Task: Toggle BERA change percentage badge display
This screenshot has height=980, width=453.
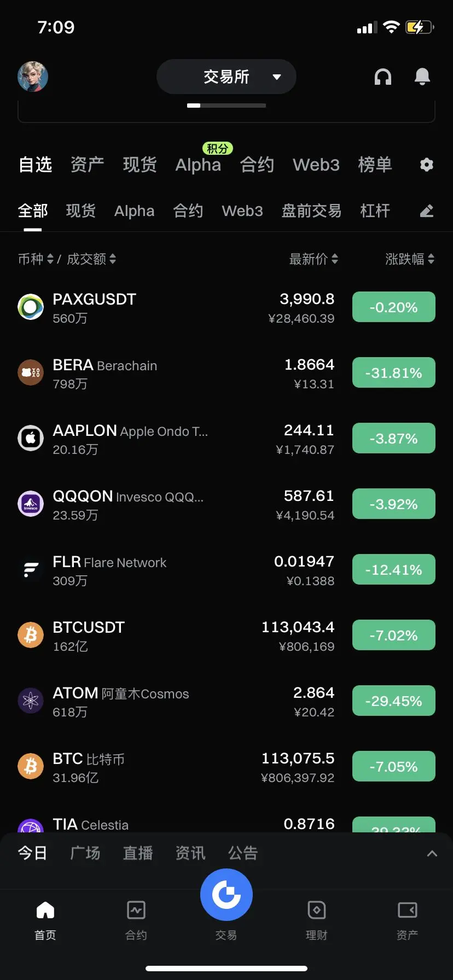Action: (393, 373)
